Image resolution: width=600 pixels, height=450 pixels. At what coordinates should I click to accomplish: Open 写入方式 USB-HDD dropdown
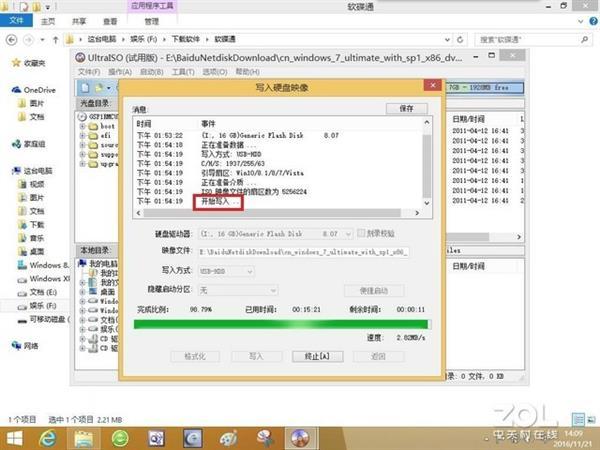point(250,272)
